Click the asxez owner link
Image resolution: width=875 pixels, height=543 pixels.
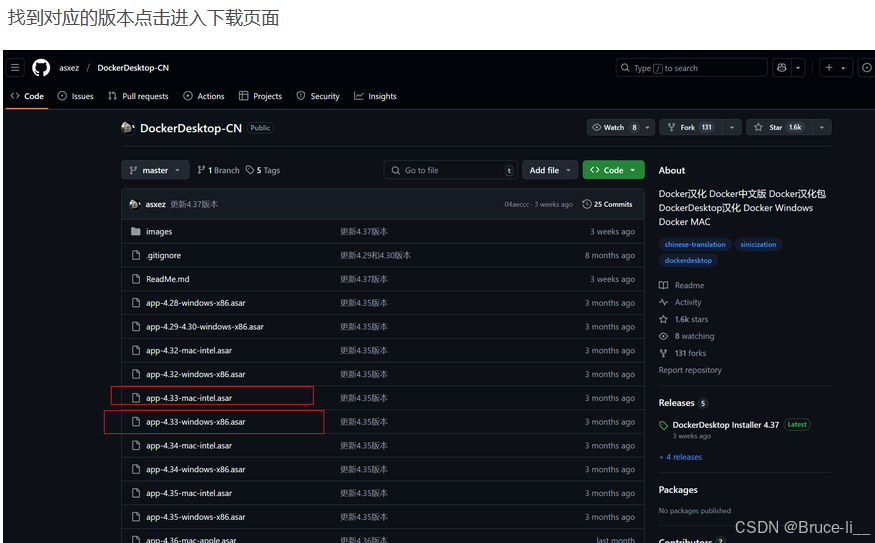(x=69, y=68)
